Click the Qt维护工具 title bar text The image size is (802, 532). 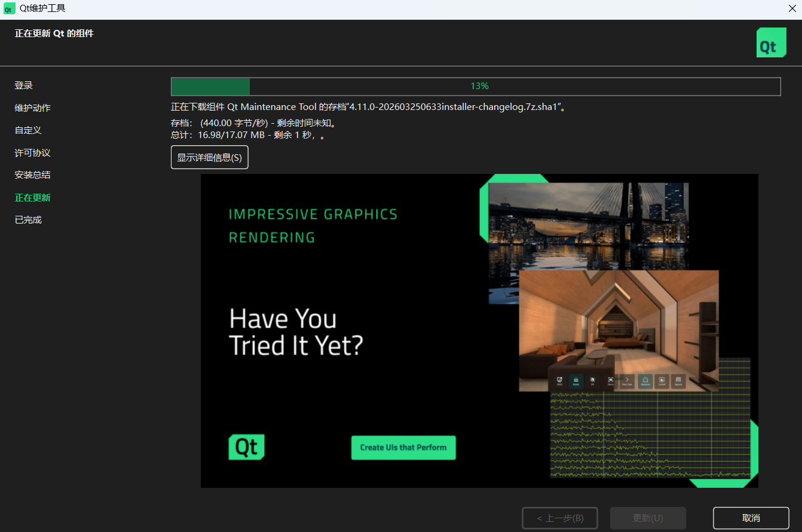pos(42,8)
